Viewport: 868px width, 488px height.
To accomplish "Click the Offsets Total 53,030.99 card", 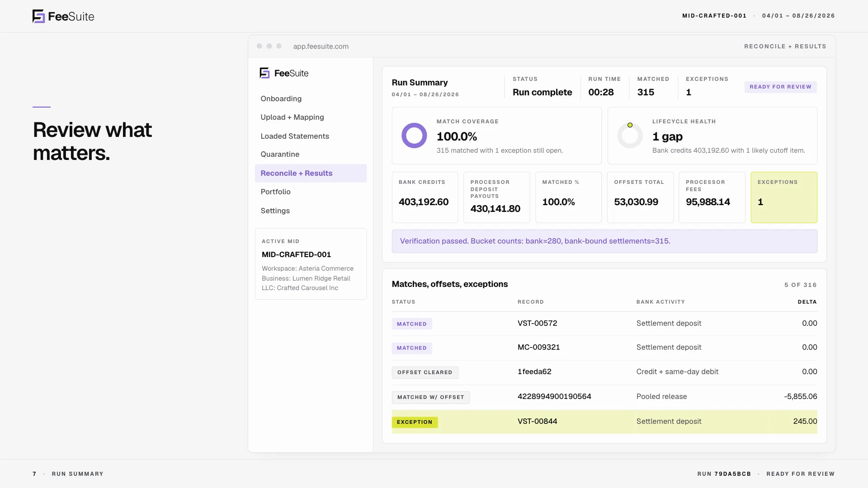I will tap(640, 197).
